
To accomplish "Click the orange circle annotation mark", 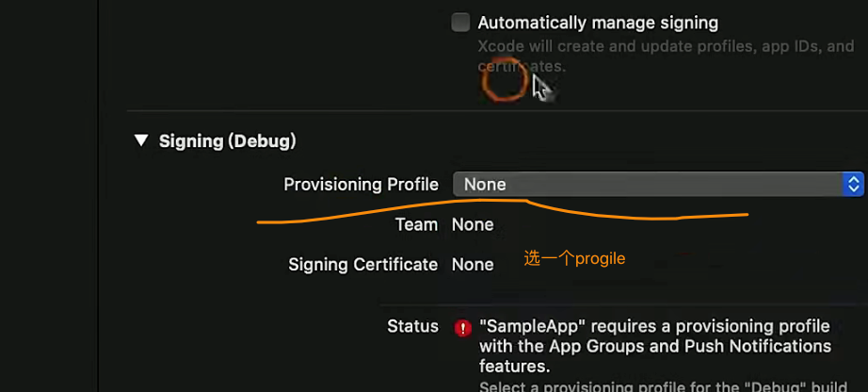I will (505, 82).
